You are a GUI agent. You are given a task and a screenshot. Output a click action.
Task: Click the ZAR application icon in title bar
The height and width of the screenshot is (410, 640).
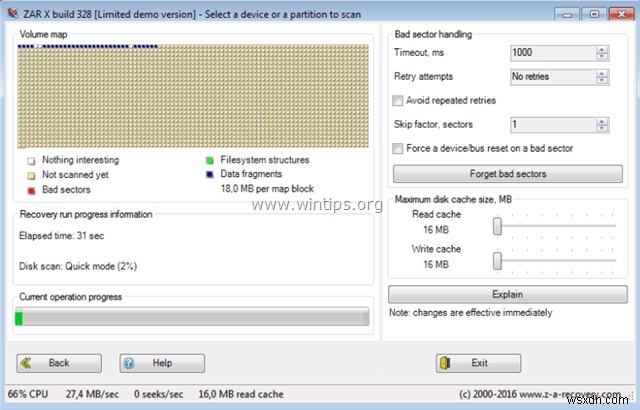(x=13, y=13)
